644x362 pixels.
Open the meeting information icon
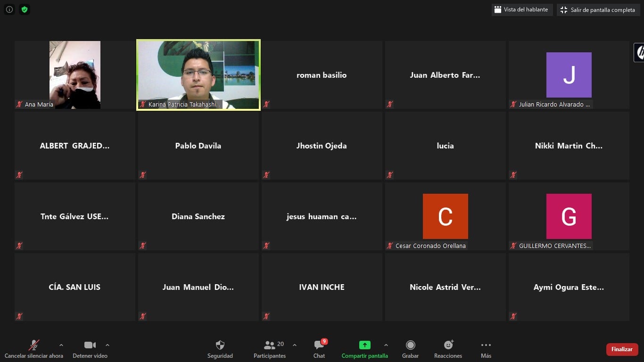tap(9, 9)
